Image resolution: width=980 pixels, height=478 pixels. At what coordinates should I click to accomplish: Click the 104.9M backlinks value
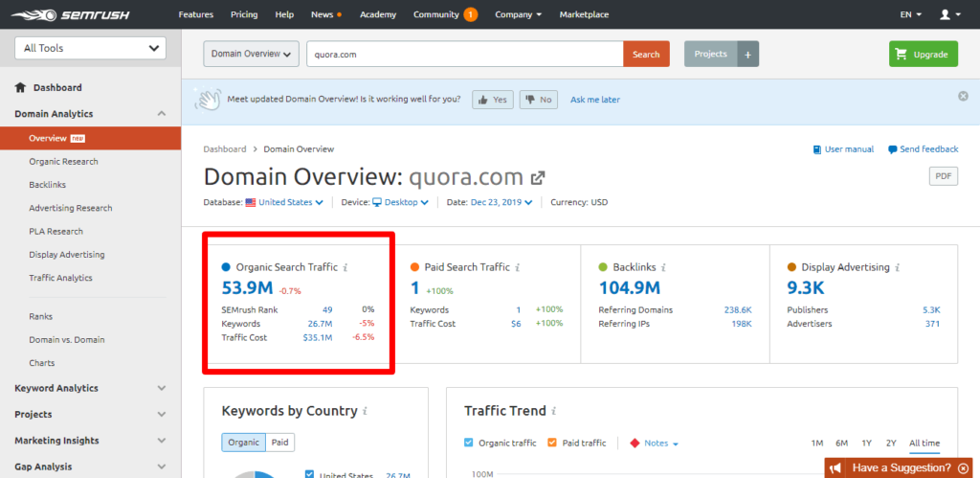coord(630,287)
